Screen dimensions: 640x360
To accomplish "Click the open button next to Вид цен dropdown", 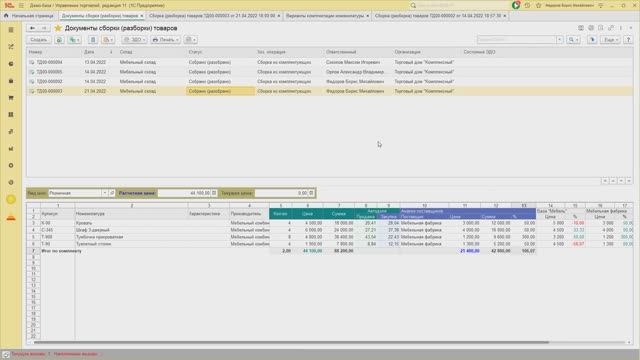I will point(112,193).
